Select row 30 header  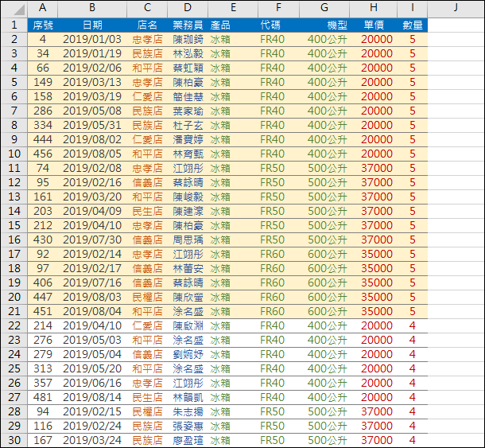click(x=14, y=440)
